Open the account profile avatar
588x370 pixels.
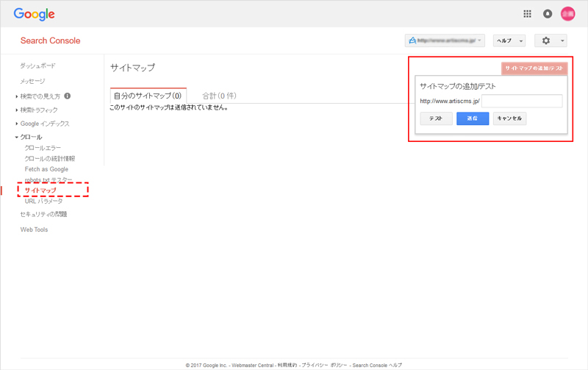click(567, 14)
